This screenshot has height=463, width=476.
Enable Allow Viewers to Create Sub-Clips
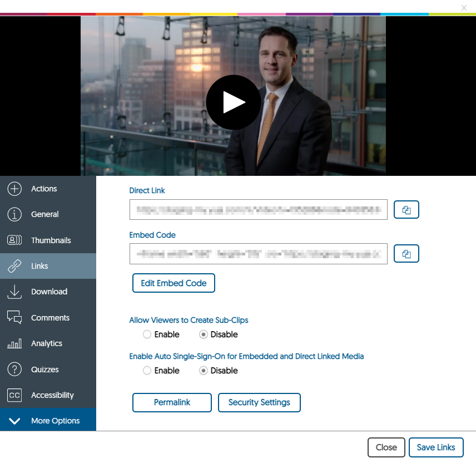click(147, 334)
